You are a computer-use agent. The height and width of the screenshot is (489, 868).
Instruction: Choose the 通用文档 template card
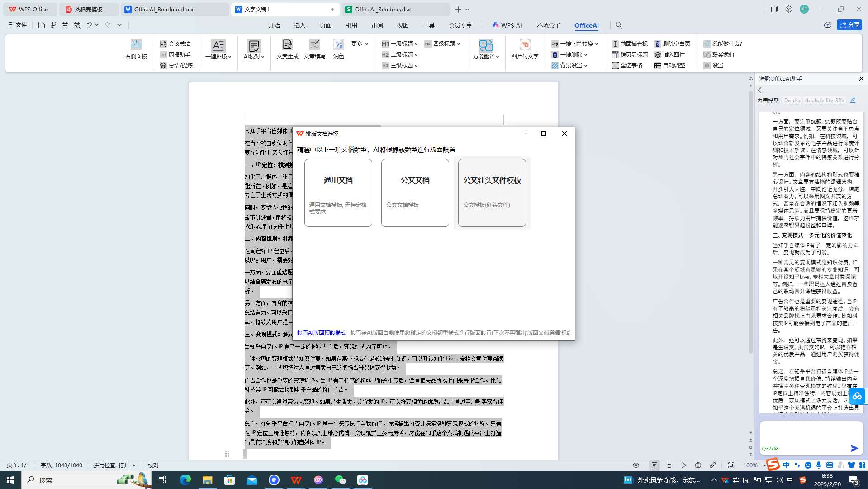[338, 193]
